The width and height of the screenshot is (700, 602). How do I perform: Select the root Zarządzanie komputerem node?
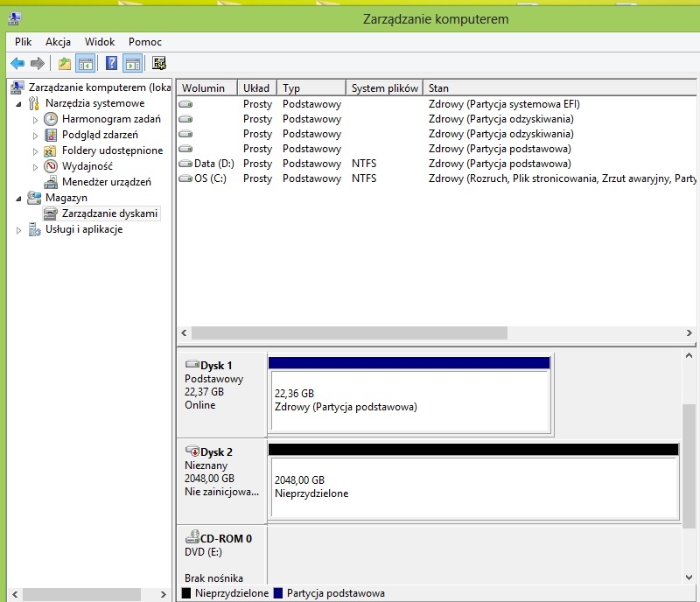pos(100,87)
